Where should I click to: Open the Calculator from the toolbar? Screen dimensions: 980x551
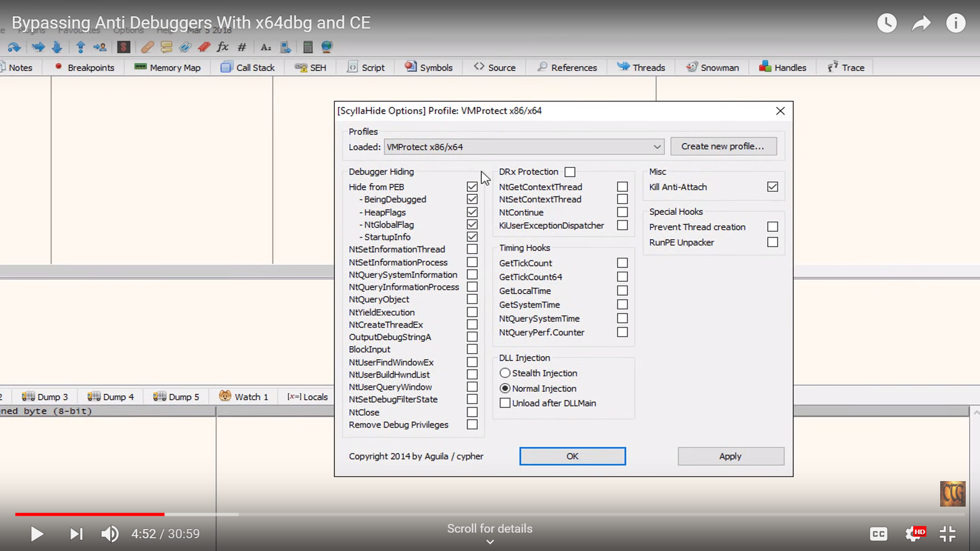click(x=307, y=47)
